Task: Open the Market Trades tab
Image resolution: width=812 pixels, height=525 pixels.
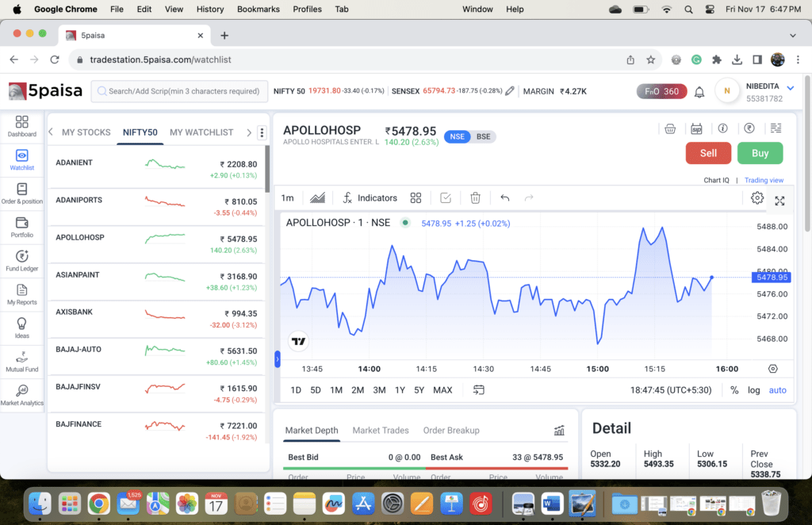Action: pyautogui.click(x=381, y=431)
